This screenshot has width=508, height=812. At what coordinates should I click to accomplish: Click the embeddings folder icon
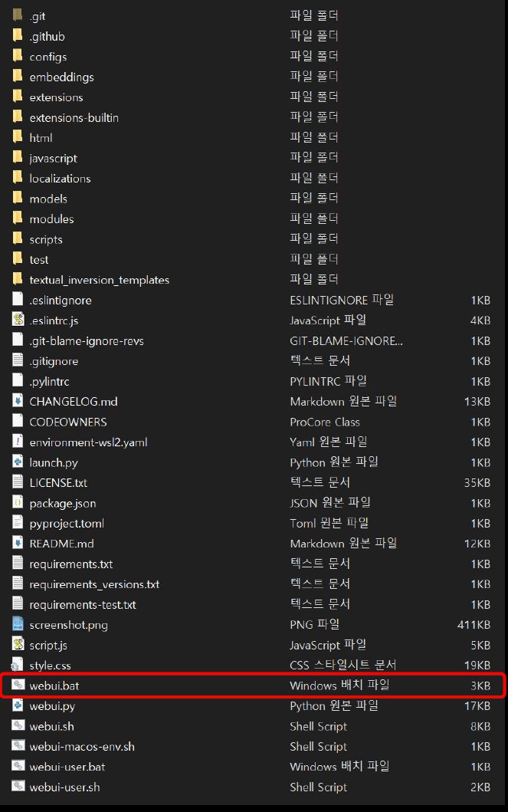click(x=18, y=76)
